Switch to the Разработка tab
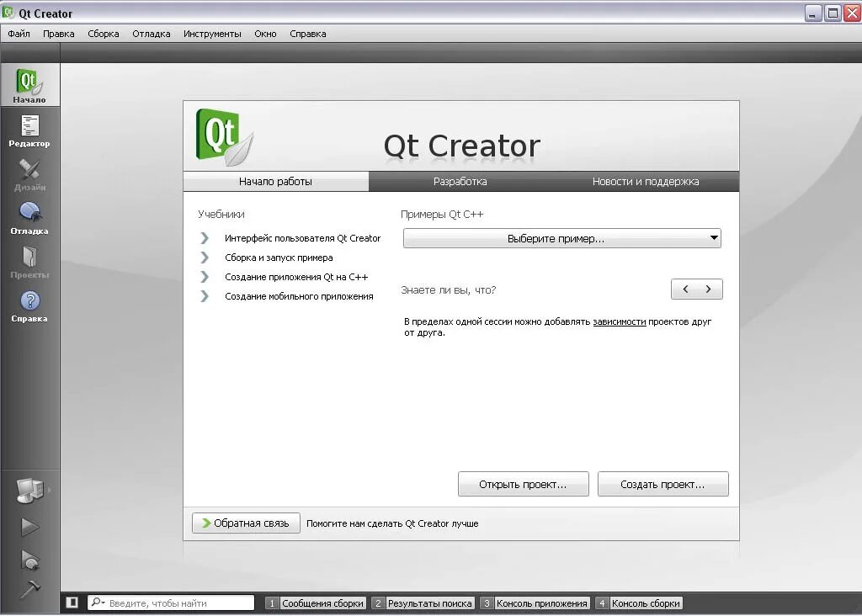 (460, 181)
